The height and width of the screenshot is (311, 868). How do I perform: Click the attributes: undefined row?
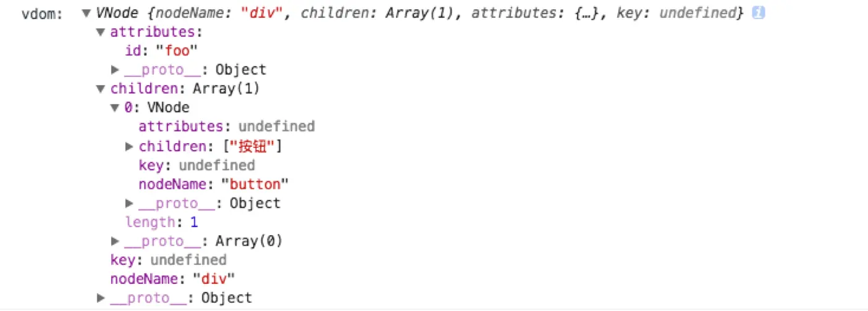click(227, 126)
